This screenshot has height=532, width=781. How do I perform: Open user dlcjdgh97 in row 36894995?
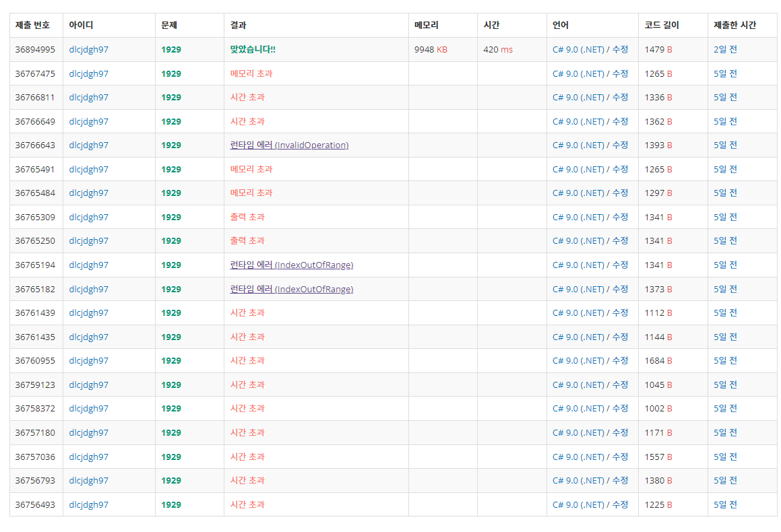[x=89, y=49]
